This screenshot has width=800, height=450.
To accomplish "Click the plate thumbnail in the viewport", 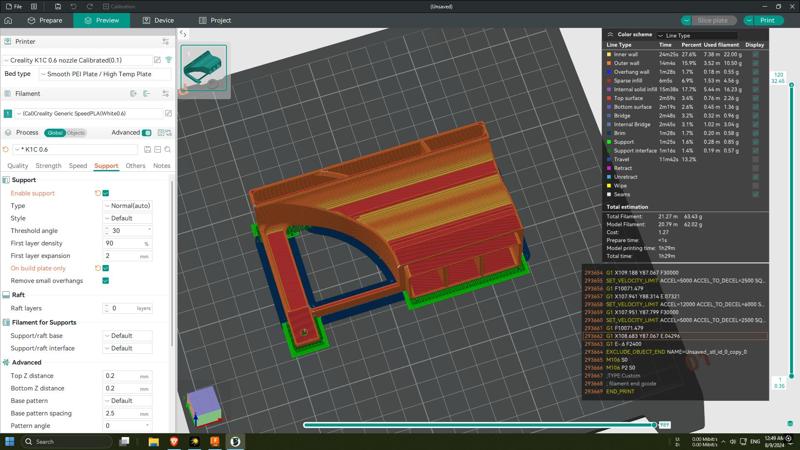I will click(x=205, y=66).
